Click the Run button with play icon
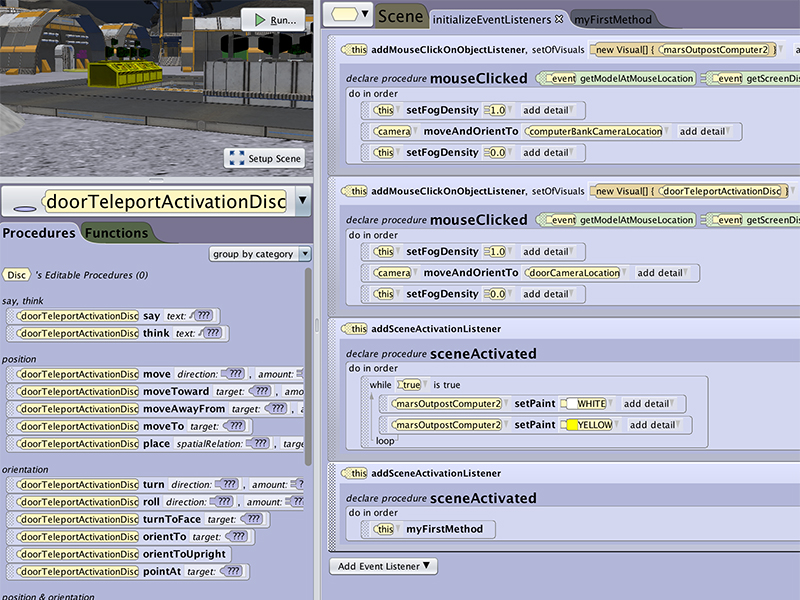The height and width of the screenshot is (600, 800). pos(273,20)
